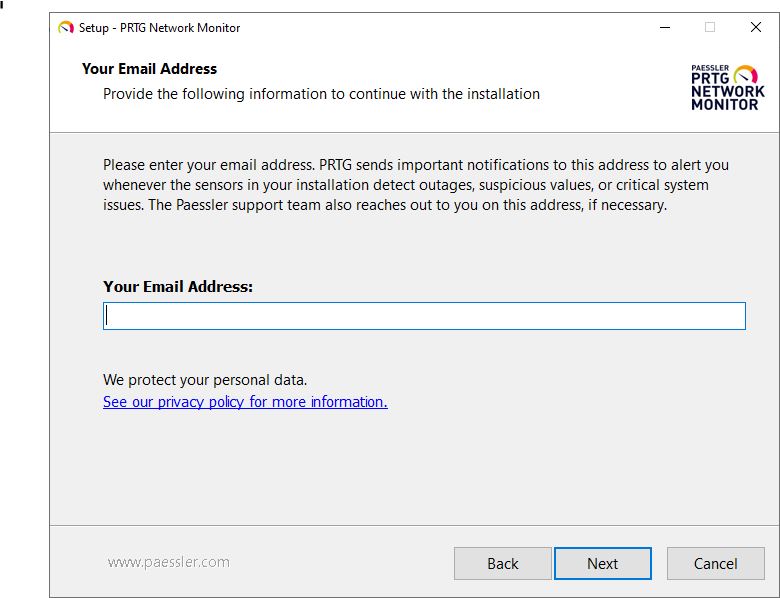
Task: Click the bold "Your Email Address" page heading
Action: [149, 69]
